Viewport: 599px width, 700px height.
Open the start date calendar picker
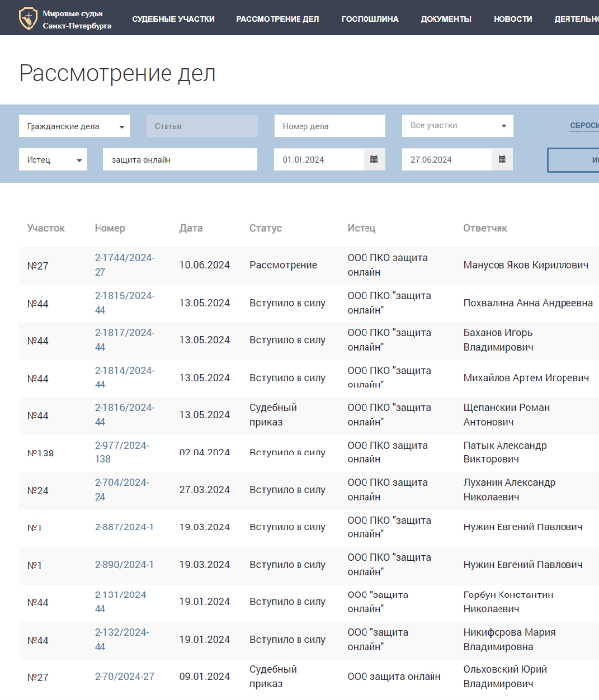[x=374, y=159]
